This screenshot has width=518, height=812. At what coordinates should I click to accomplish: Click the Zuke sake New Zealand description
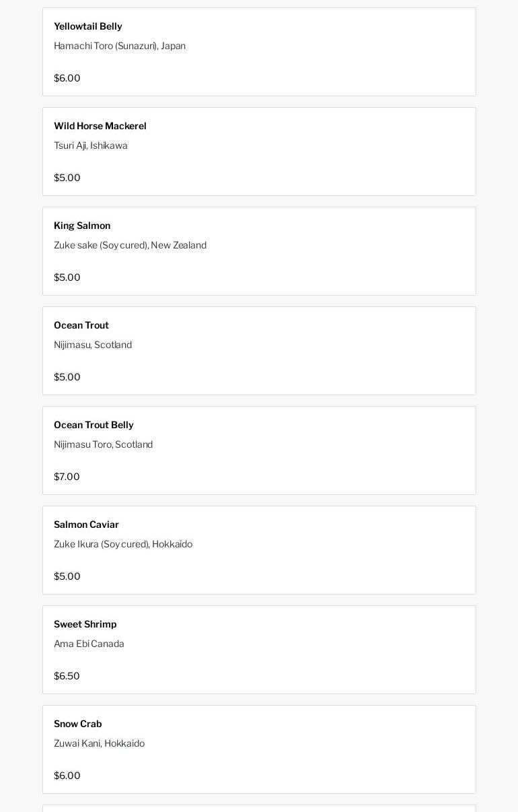[130, 245]
